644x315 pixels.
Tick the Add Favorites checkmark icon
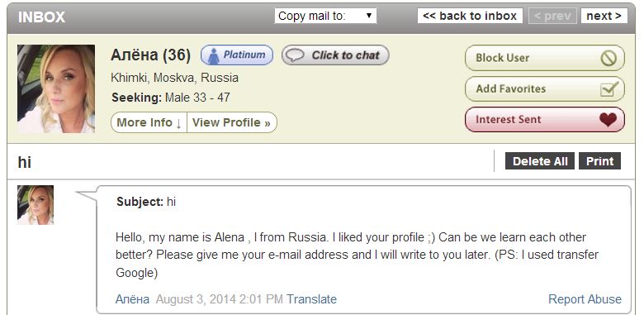click(x=608, y=88)
